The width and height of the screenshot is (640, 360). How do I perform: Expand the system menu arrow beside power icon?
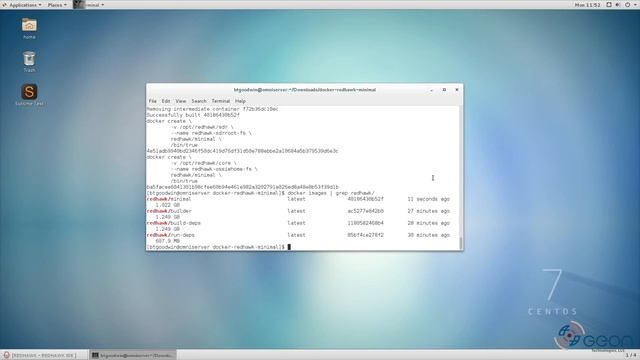point(636,5)
